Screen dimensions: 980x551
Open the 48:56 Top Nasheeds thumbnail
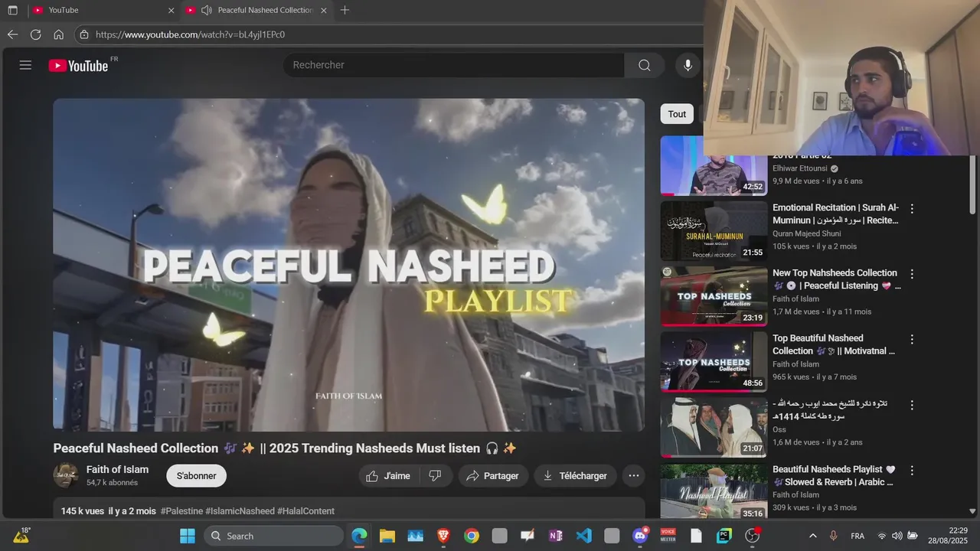coord(714,362)
